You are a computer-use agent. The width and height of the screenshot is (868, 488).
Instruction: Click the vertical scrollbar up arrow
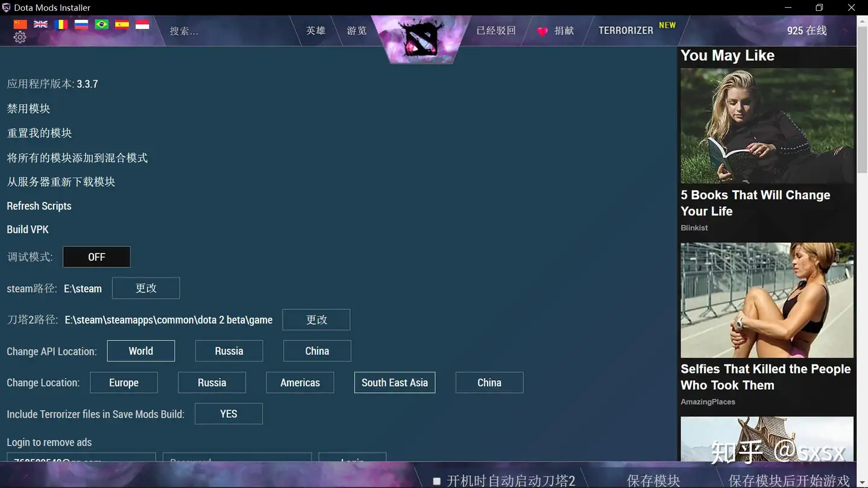tap(862, 22)
